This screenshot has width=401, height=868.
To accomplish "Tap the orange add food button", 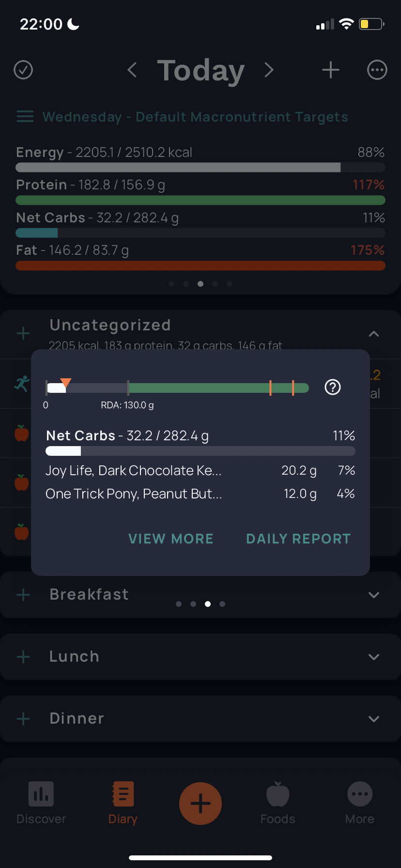I will coord(200,804).
